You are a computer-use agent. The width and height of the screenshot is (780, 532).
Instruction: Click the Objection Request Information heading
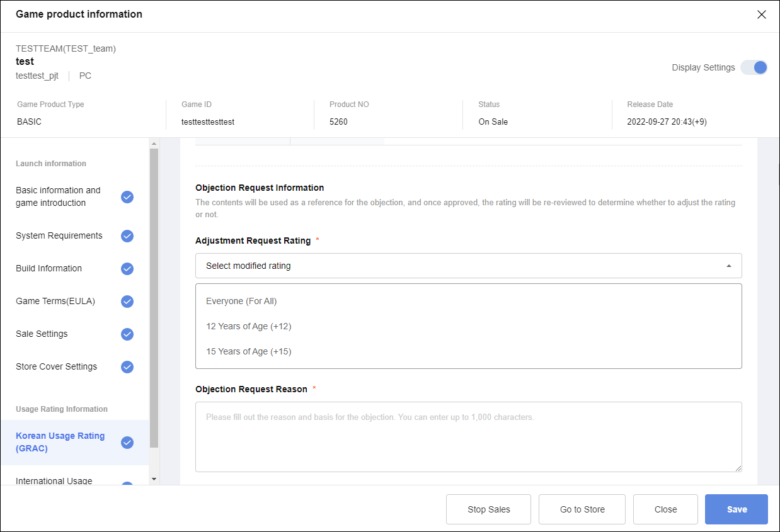(260, 188)
